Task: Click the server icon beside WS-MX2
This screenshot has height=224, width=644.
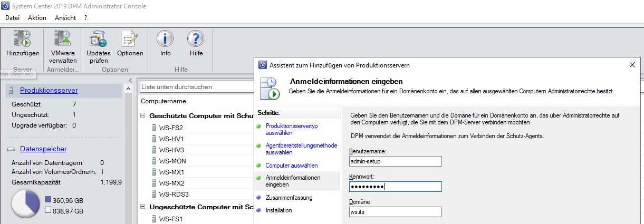Action: (154, 183)
